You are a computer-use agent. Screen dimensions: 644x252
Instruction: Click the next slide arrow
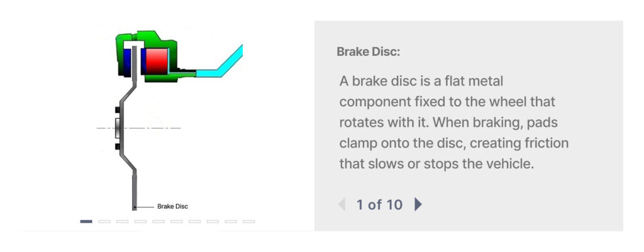coord(418,204)
